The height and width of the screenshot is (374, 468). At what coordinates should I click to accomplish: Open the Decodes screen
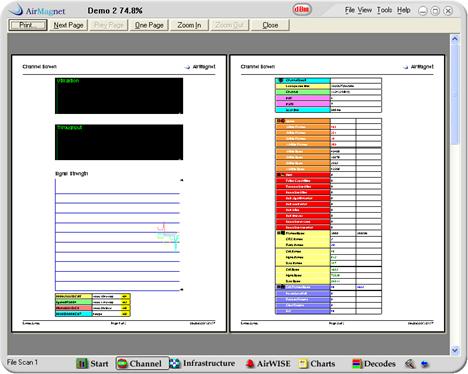[374, 363]
